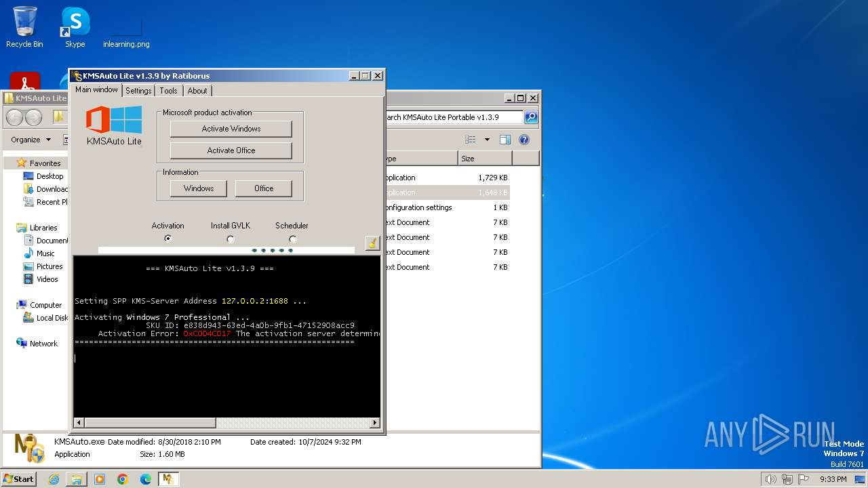Click the log horizontal scrollbar thumb
This screenshot has width=868, height=488.
(150, 423)
